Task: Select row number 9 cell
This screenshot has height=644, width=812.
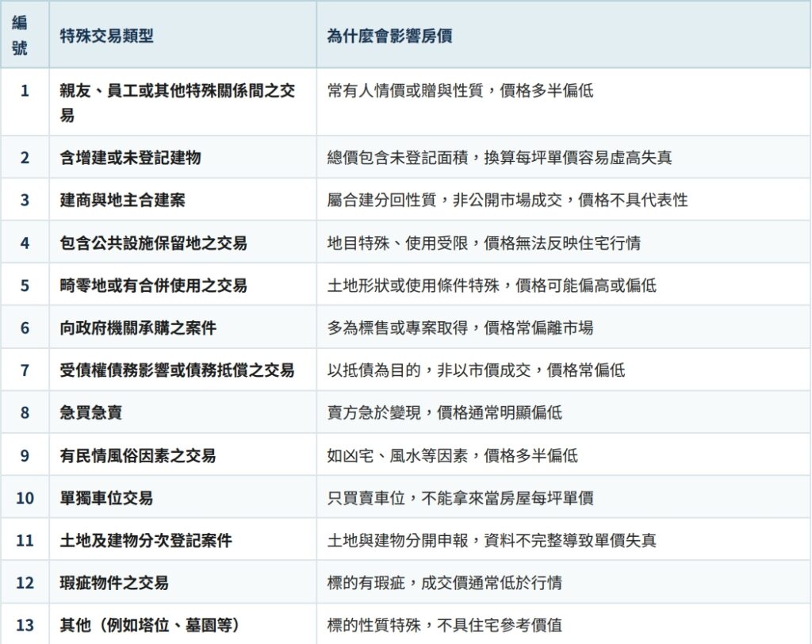Action: tap(25, 455)
